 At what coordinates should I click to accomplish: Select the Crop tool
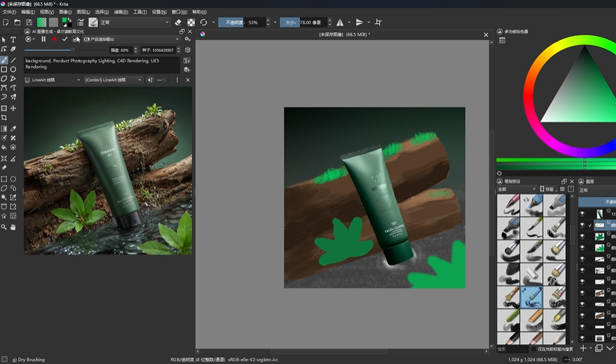click(4, 118)
